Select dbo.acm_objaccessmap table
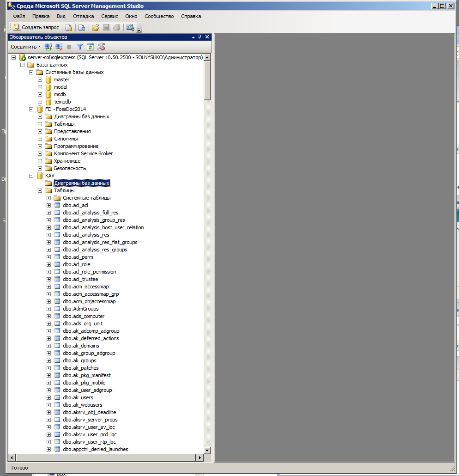The height and width of the screenshot is (476, 459). pyautogui.click(x=89, y=301)
